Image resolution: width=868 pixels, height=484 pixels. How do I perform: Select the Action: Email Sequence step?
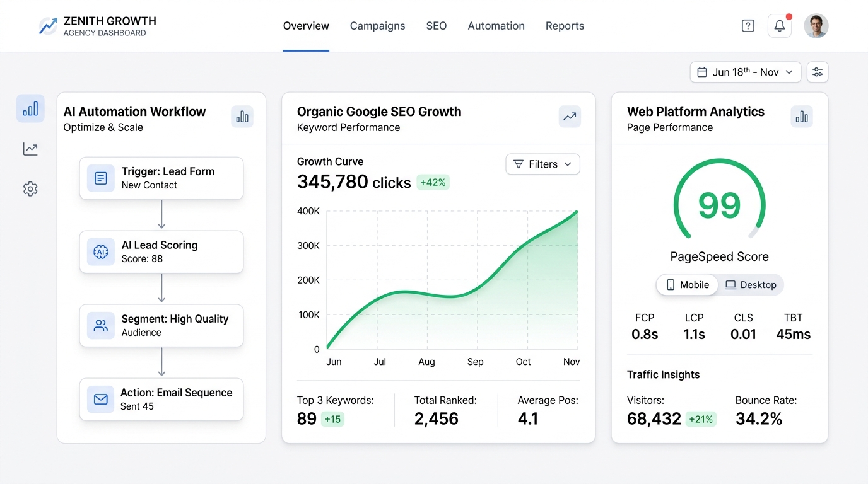[161, 400]
